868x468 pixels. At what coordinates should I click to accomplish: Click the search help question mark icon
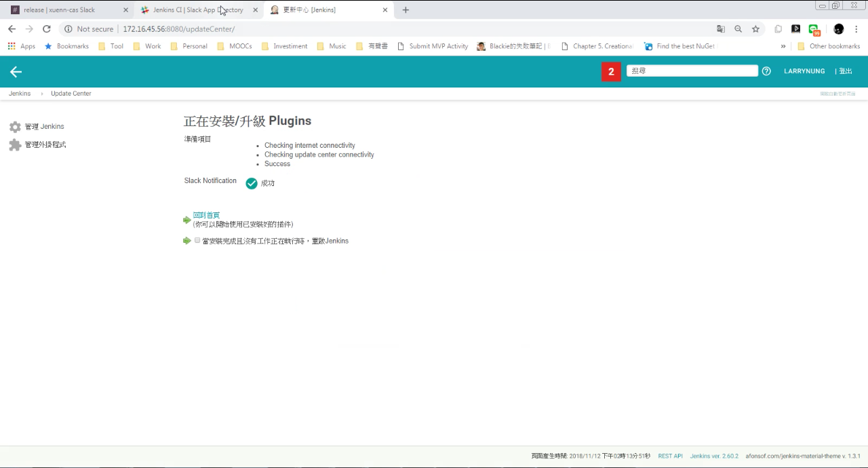click(766, 71)
